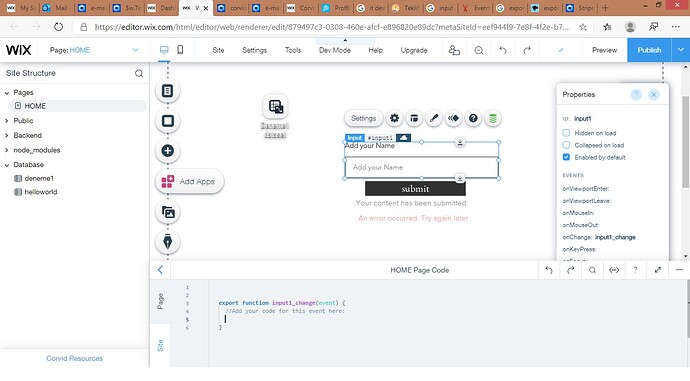Click the Preview button
690x381 pixels.
(604, 50)
